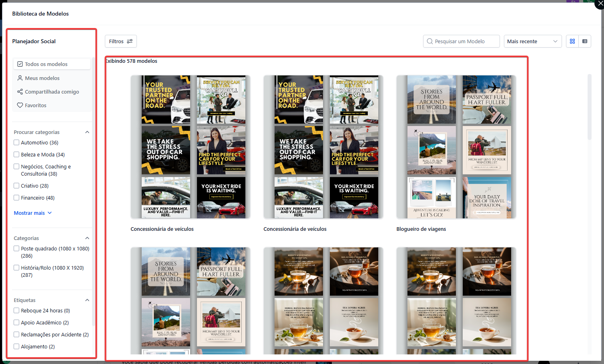Click the template list vertical scrollbar
The width and height of the screenshot is (604, 364).
pos(590,107)
